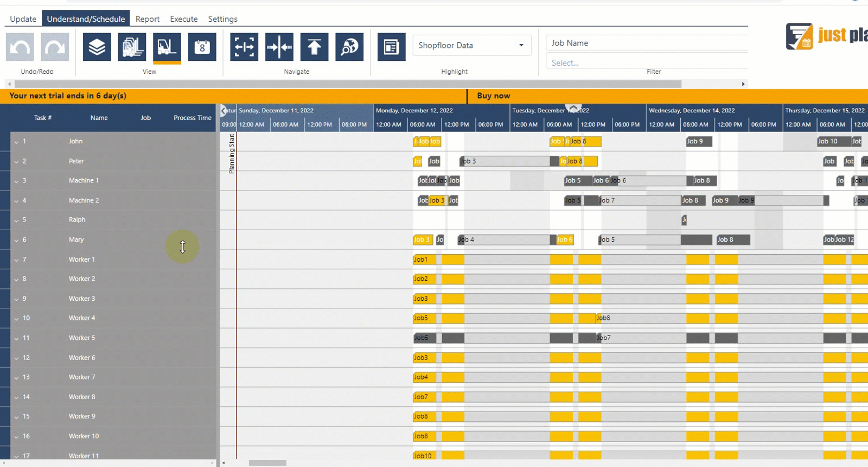Click the Worker 6 resource name
The image size is (868, 467).
pyautogui.click(x=82, y=358)
